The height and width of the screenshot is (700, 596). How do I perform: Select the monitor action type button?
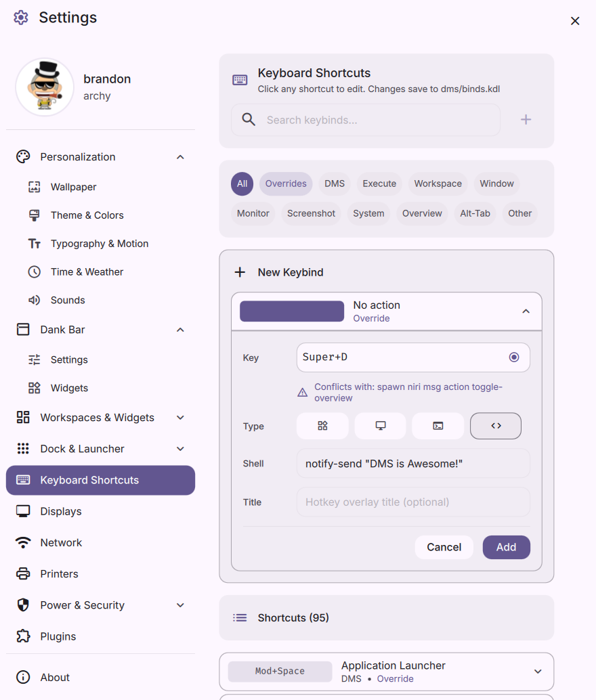click(381, 426)
